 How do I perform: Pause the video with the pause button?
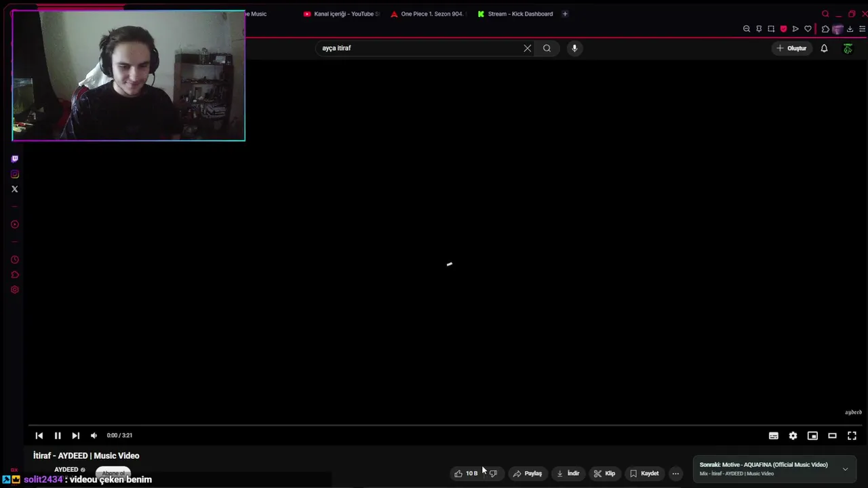point(58,436)
